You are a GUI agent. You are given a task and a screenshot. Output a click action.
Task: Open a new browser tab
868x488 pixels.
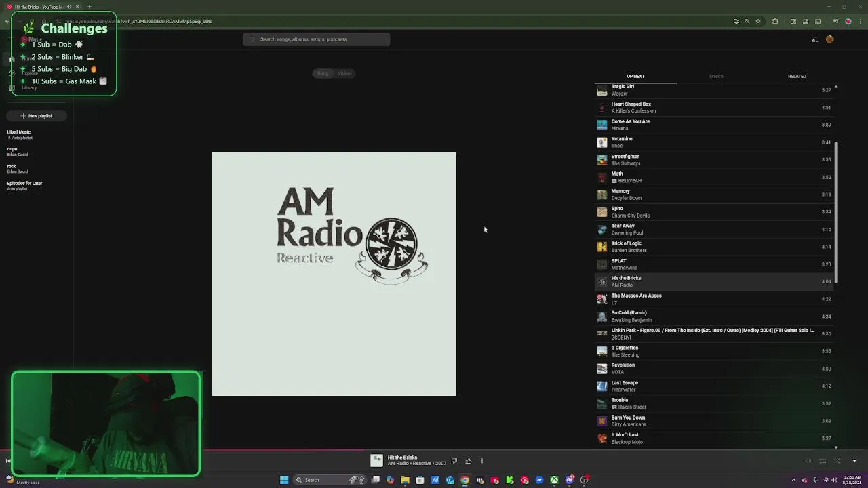point(89,7)
